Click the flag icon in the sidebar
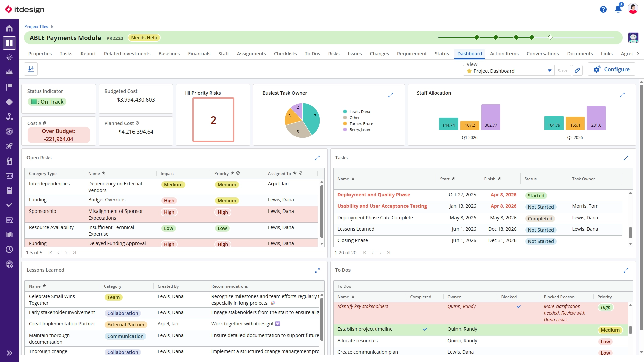Image resolution: width=644 pixels, height=362 pixels. point(9,87)
